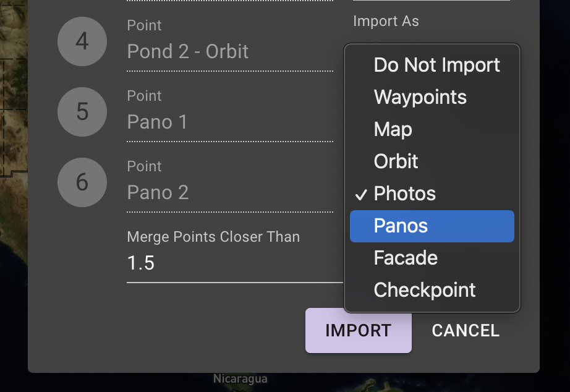Screen dimensions: 570x392
Task: Select Map import type
Action: click(432, 129)
